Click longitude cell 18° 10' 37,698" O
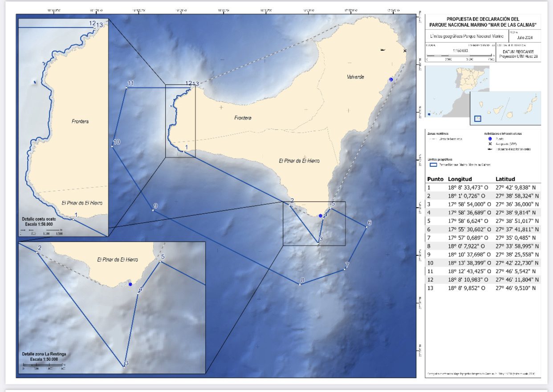This screenshot has width=553, height=392. (470, 255)
